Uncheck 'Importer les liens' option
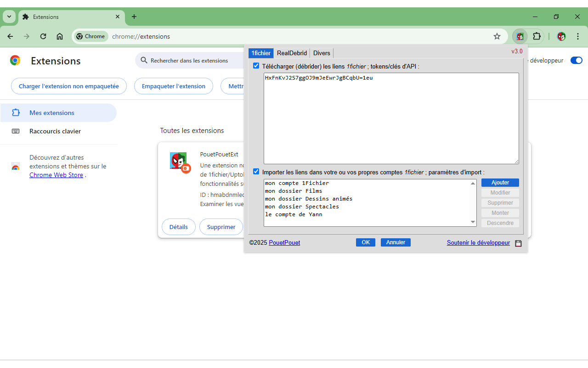The width and height of the screenshot is (588, 368). [256, 171]
